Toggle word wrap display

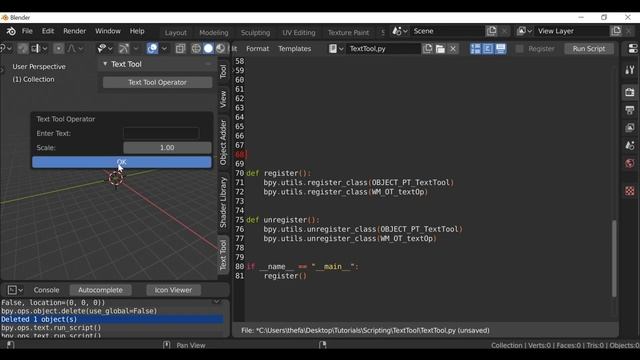488,49
